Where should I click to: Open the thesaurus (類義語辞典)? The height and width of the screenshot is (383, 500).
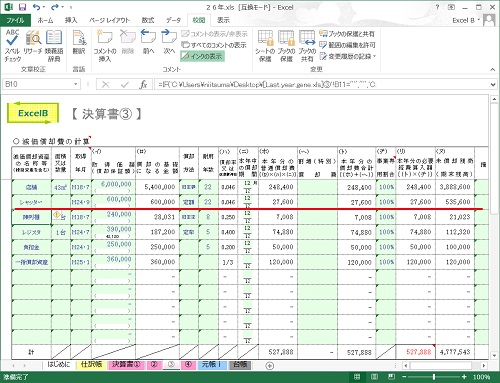pos(54,46)
